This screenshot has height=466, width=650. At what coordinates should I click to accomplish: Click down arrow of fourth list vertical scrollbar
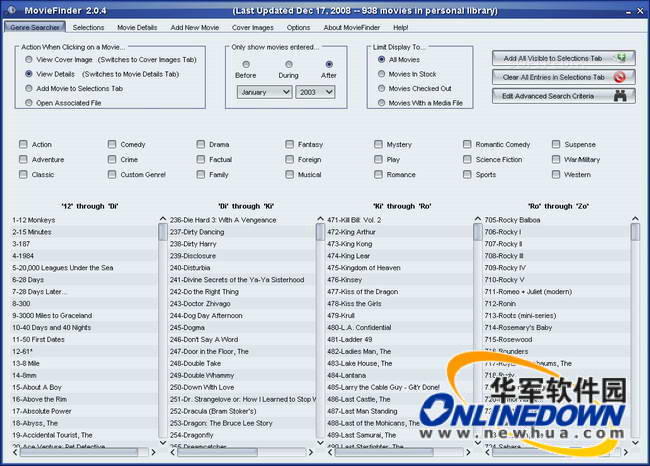tap(635, 442)
